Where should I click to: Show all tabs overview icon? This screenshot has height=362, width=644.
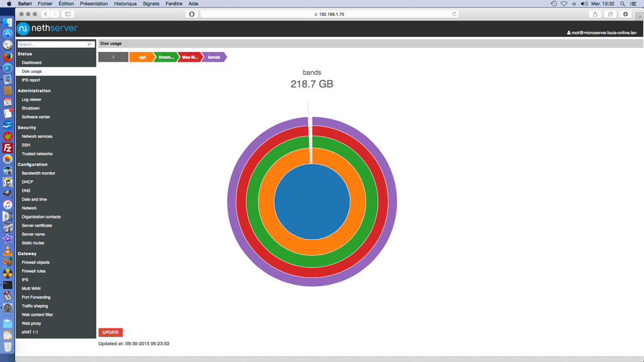pos(610,14)
